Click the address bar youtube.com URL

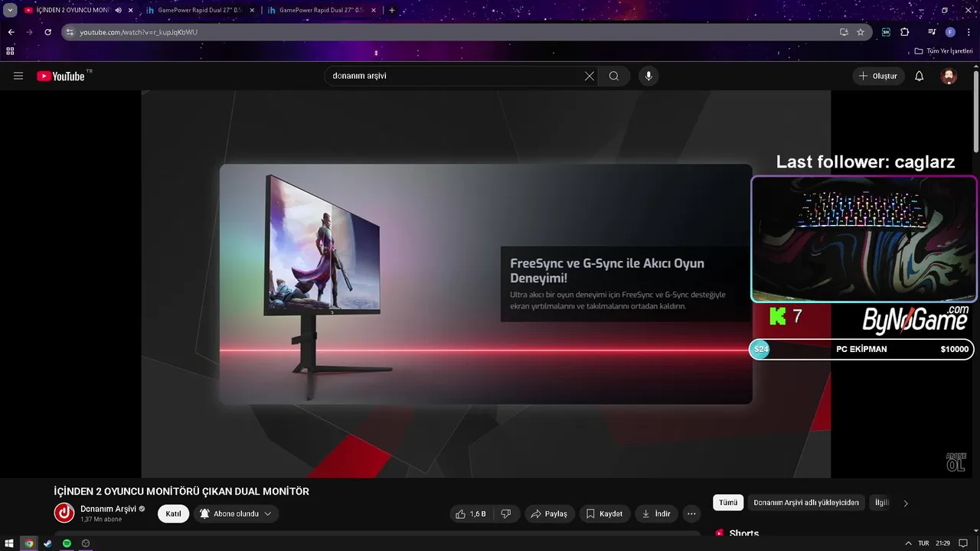(139, 32)
